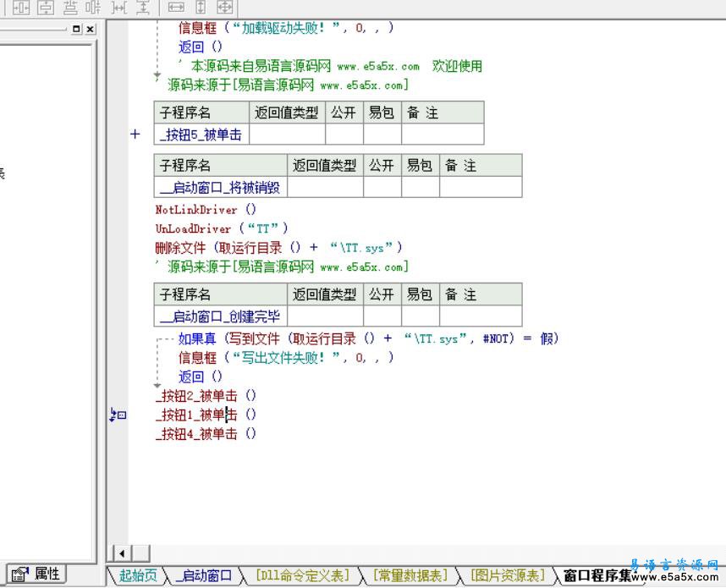
Task: Expand the collapsed _按钮5_被单击 subroutine
Action: click(135, 135)
